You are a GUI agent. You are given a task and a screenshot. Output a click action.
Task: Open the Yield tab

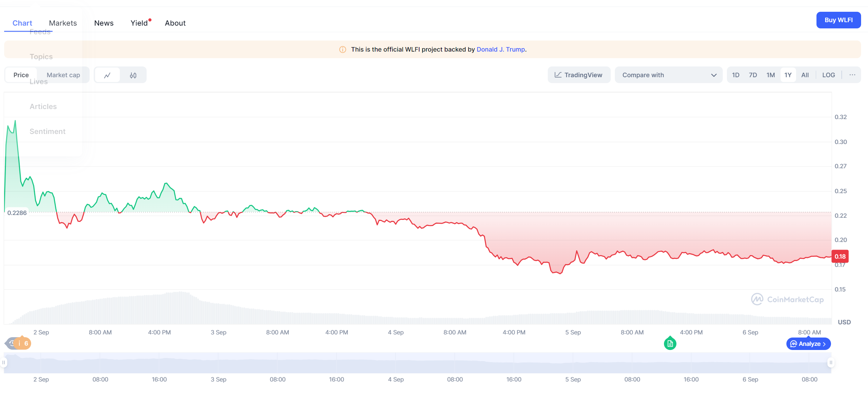pyautogui.click(x=139, y=23)
